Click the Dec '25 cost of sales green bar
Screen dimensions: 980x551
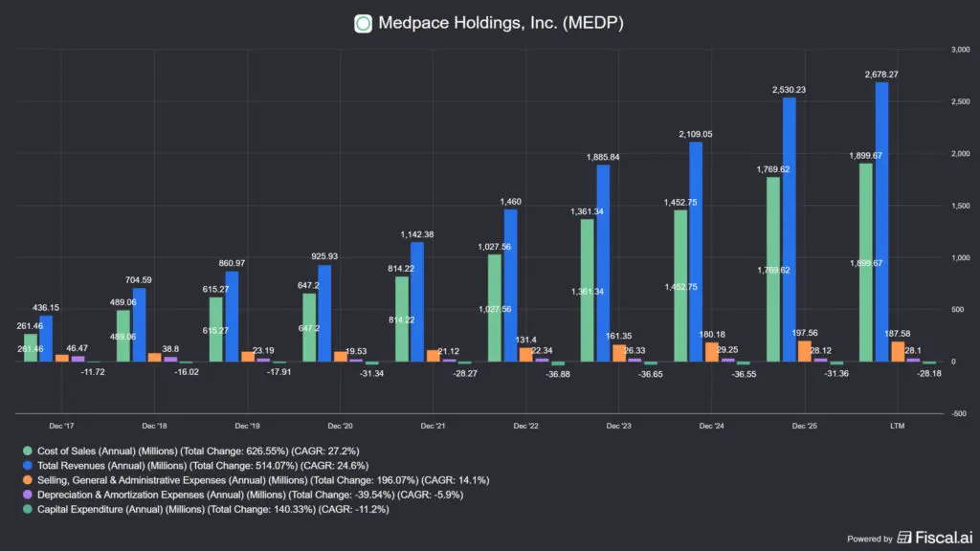773,269
